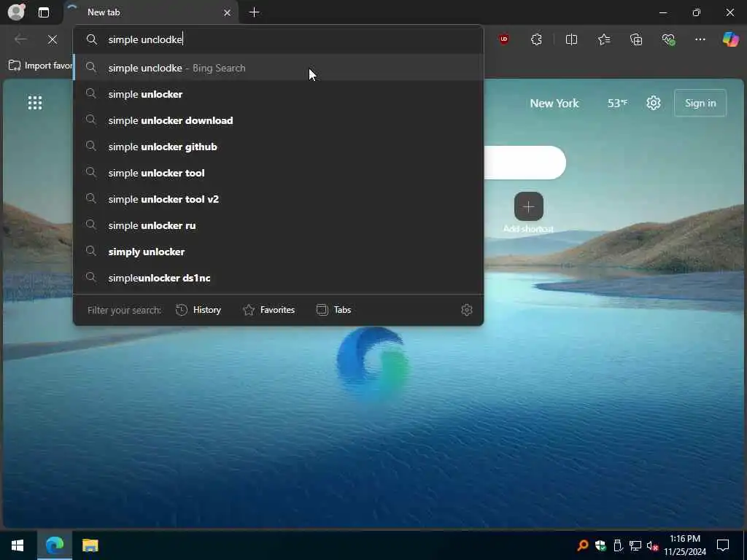Pick the 'simply unlocker' suggestion
The width and height of the screenshot is (747, 560).
tap(278, 252)
